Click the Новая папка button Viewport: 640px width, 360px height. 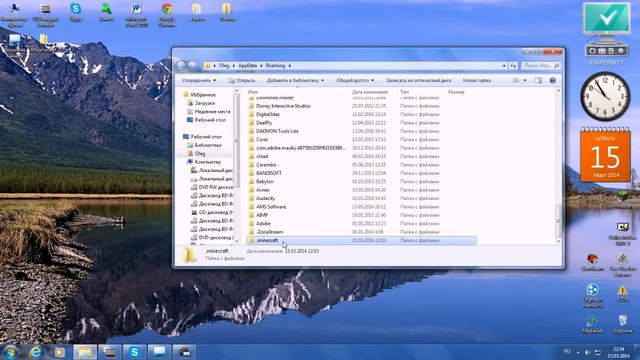click(476, 80)
